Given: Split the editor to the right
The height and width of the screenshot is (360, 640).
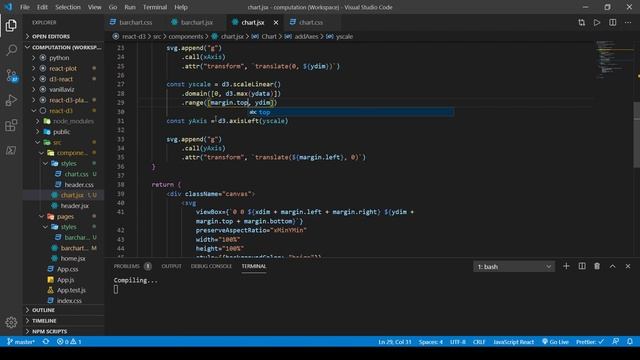Looking at the screenshot, I should point(613,22).
